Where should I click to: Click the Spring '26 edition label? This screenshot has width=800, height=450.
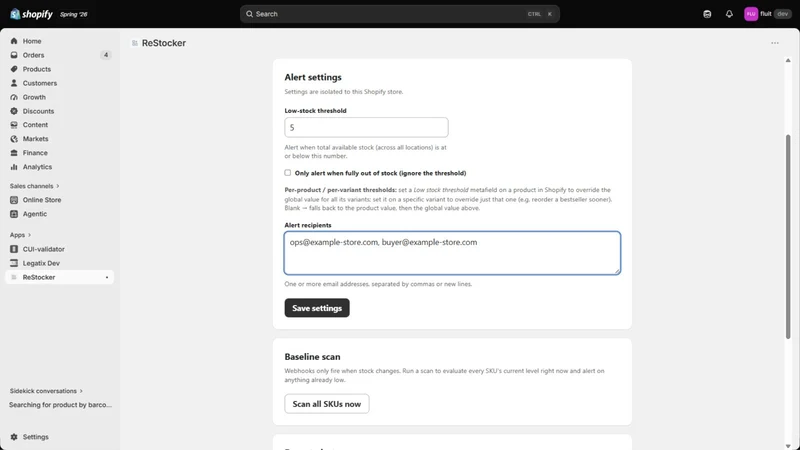point(73,14)
